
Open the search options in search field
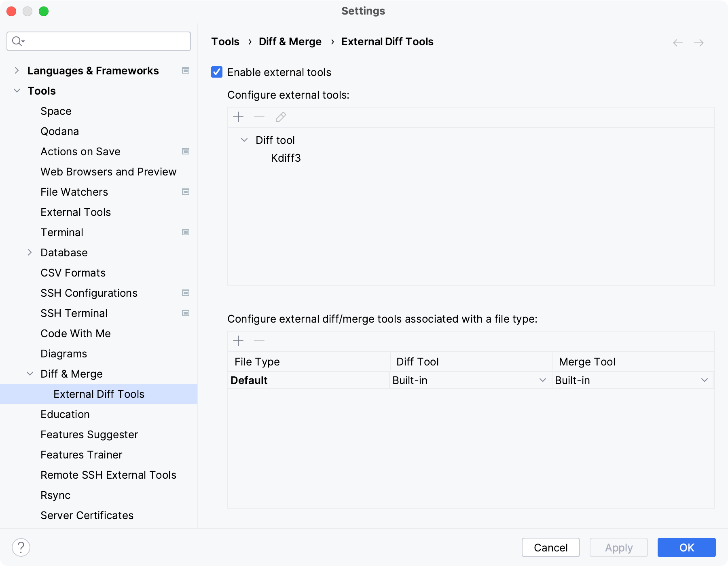tap(18, 41)
